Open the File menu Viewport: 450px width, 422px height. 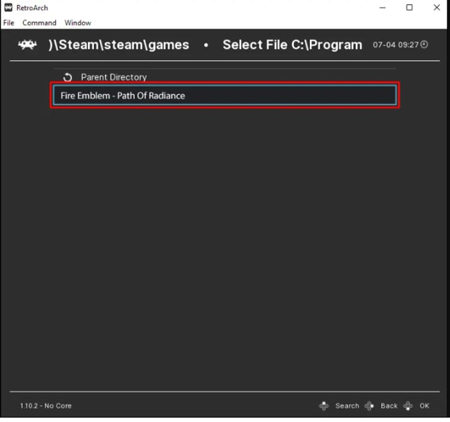coord(9,23)
